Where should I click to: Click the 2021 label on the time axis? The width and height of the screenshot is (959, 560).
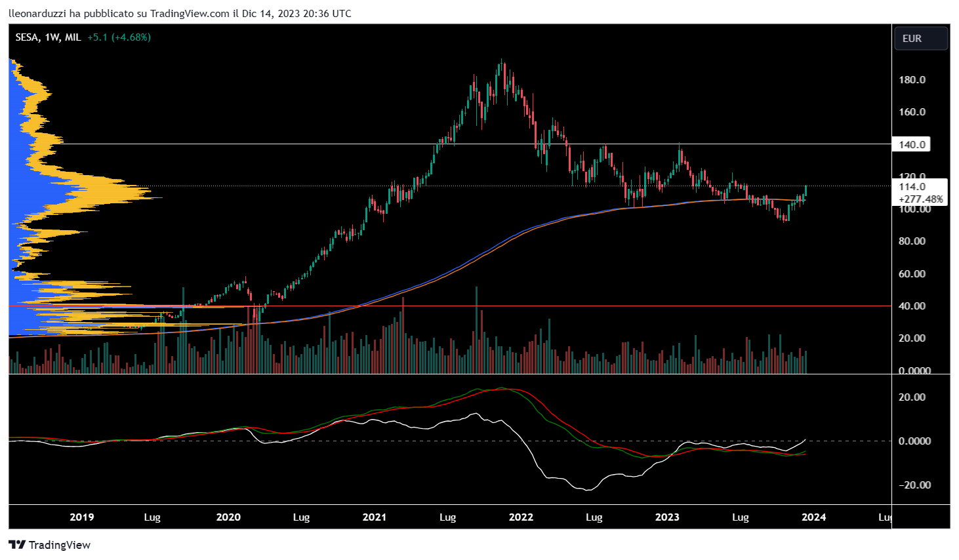pos(375,517)
